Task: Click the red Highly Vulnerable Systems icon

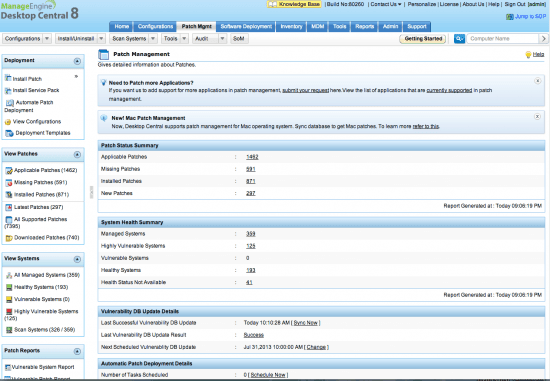Action: [x=9, y=312]
